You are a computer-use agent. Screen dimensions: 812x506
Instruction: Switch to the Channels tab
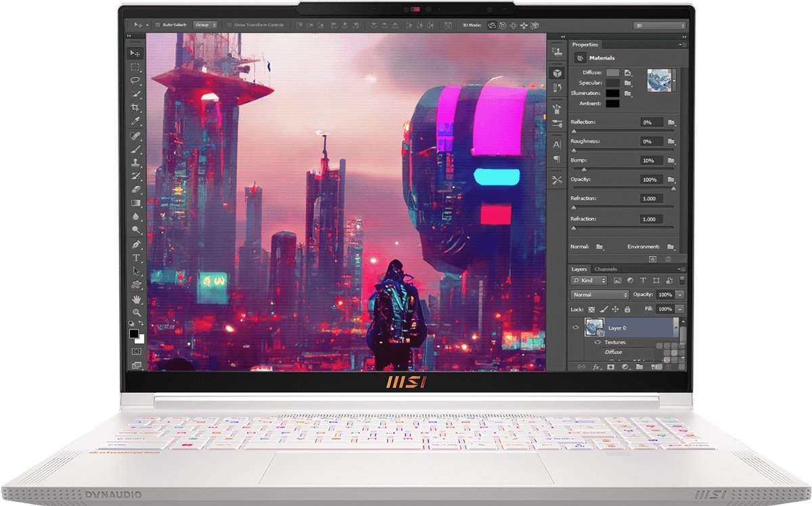[x=606, y=269]
